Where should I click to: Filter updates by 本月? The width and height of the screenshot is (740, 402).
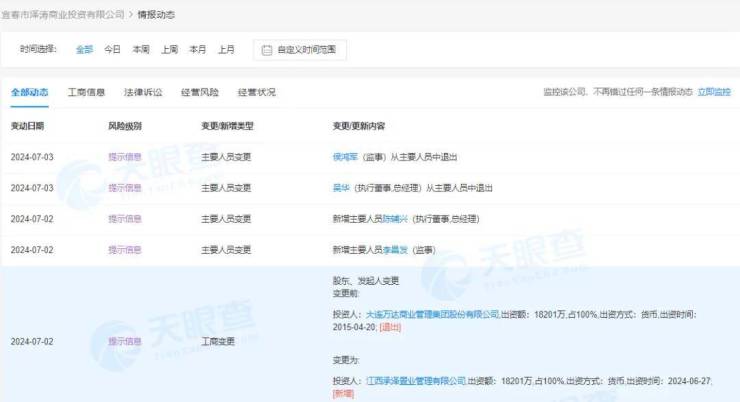click(198, 49)
